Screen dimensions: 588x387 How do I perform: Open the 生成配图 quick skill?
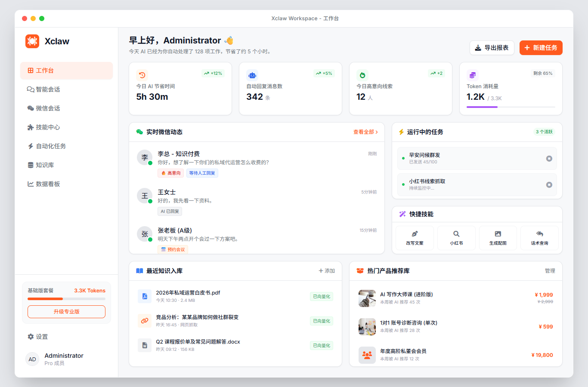coord(498,237)
